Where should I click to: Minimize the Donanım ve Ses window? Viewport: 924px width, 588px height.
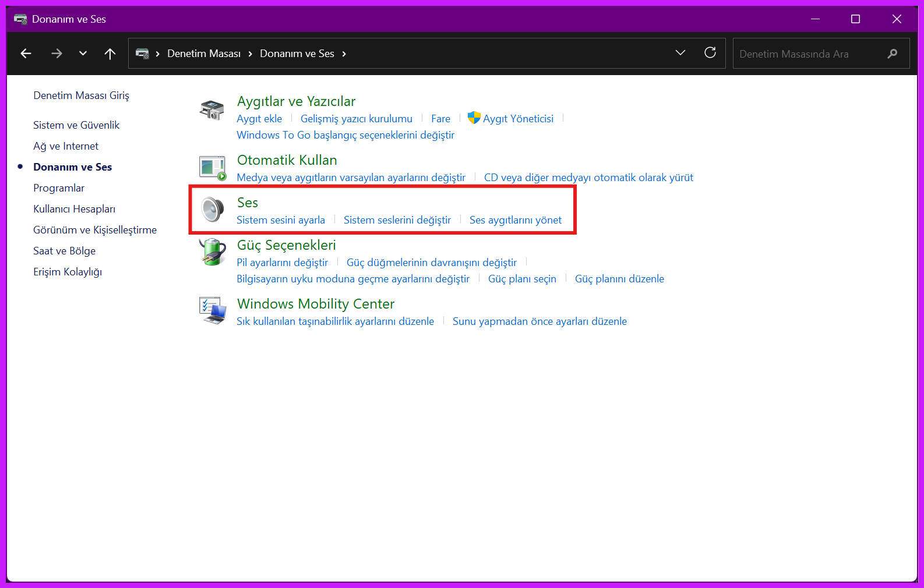point(816,19)
